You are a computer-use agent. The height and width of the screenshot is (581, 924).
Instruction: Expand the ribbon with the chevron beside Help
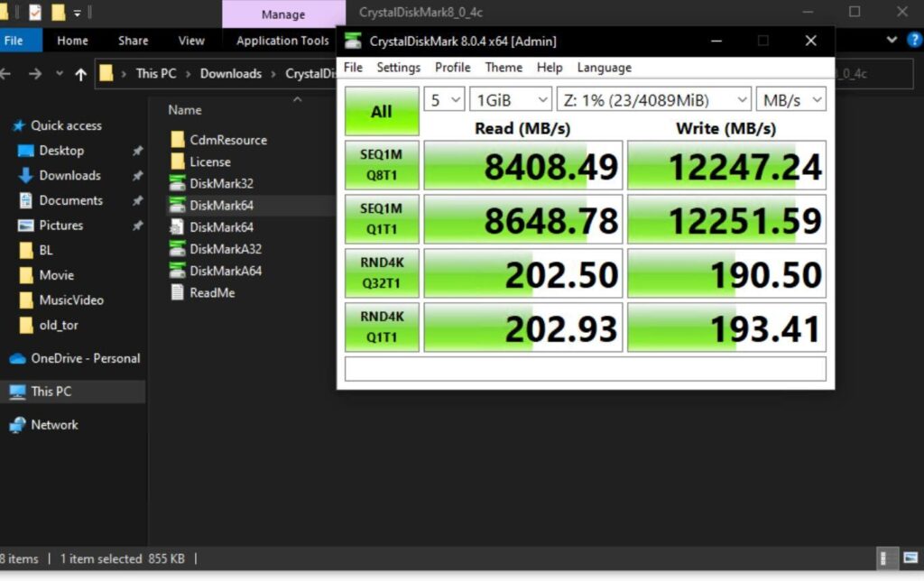[x=892, y=40]
